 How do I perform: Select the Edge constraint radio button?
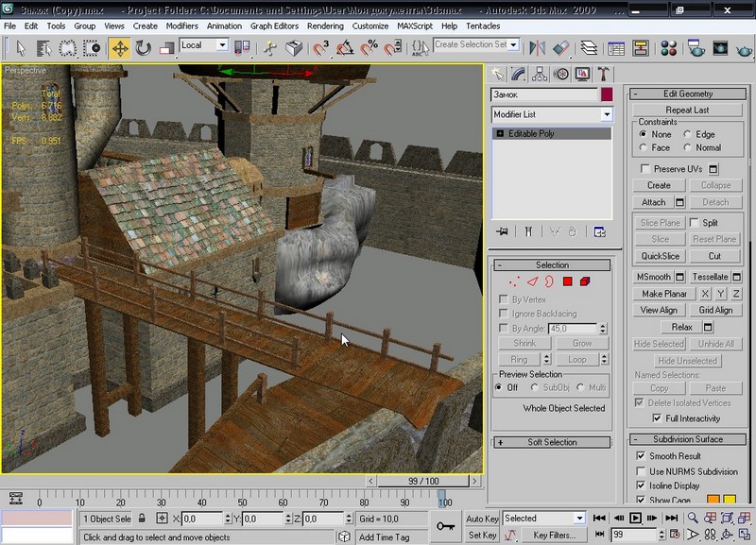(687, 135)
